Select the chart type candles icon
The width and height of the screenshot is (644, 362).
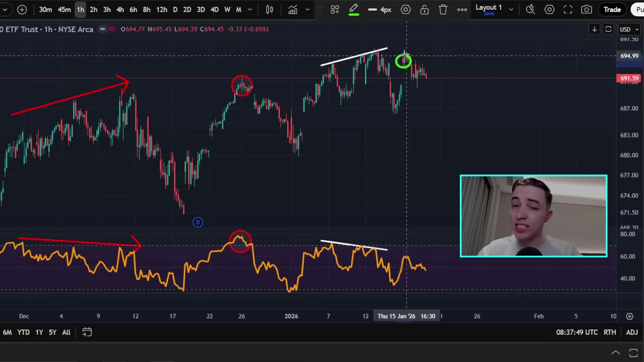269,9
